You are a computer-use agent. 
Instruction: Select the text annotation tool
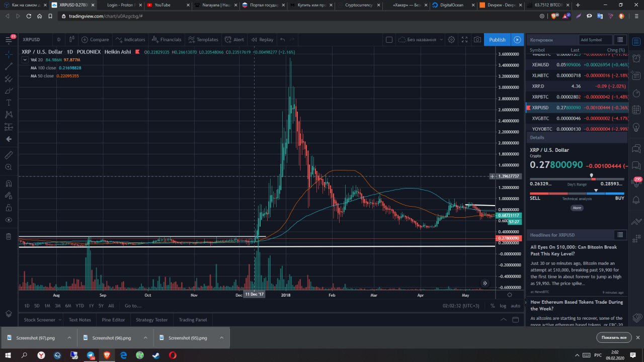coord(9,102)
